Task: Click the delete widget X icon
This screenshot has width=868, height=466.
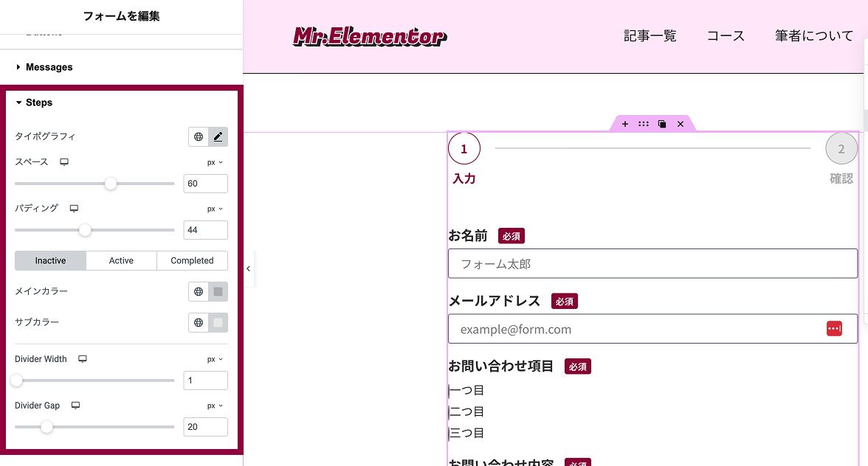Action: pyautogui.click(x=681, y=124)
